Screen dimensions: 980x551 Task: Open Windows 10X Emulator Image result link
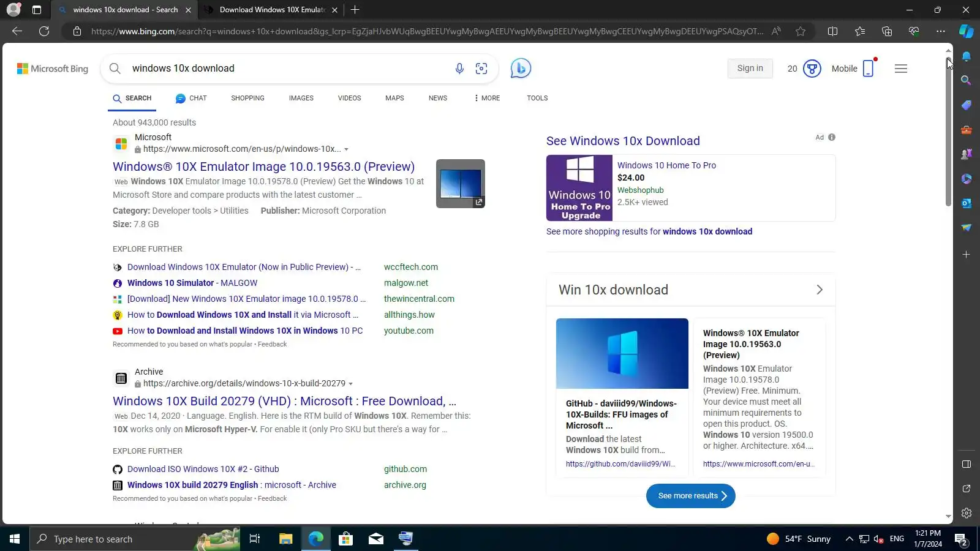coord(263,167)
